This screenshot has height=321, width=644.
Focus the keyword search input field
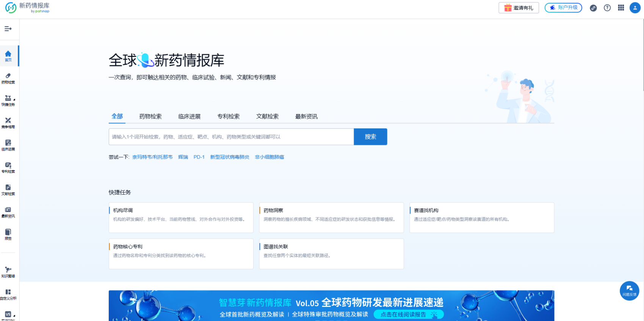point(231,137)
